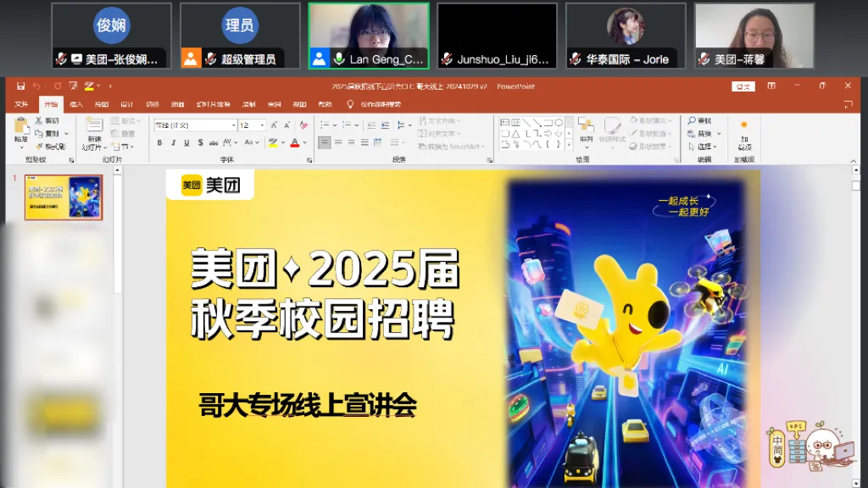Click the 哥大专场线上宣讲会 subtitle text on slide

pyautogui.click(x=307, y=405)
